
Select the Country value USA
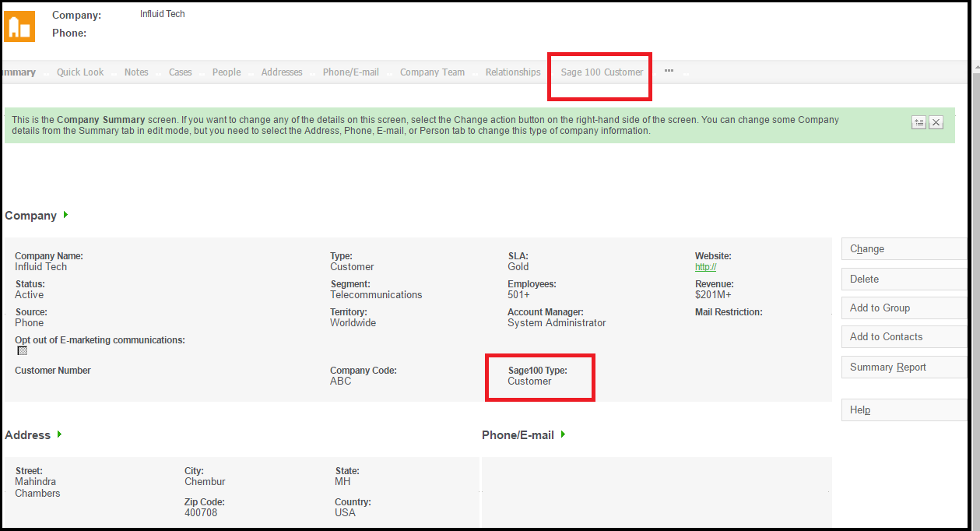pos(345,513)
